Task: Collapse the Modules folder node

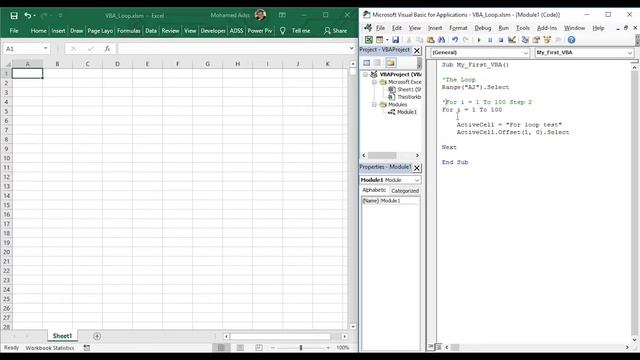Action: [x=374, y=104]
